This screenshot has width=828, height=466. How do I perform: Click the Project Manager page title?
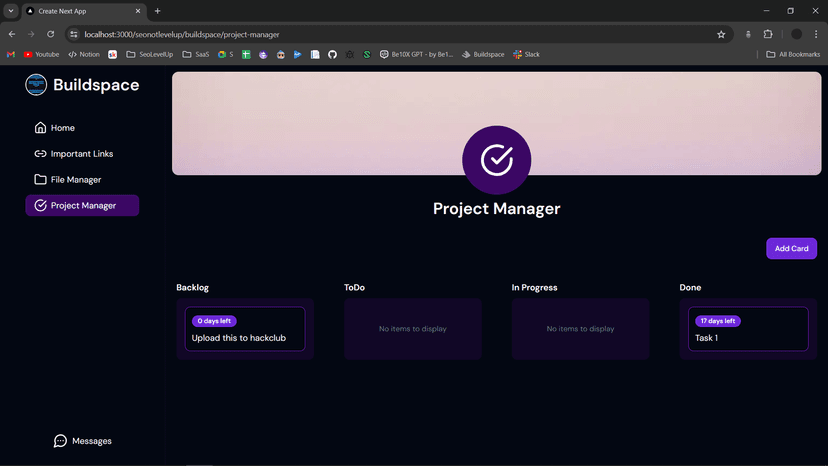coord(496,209)
